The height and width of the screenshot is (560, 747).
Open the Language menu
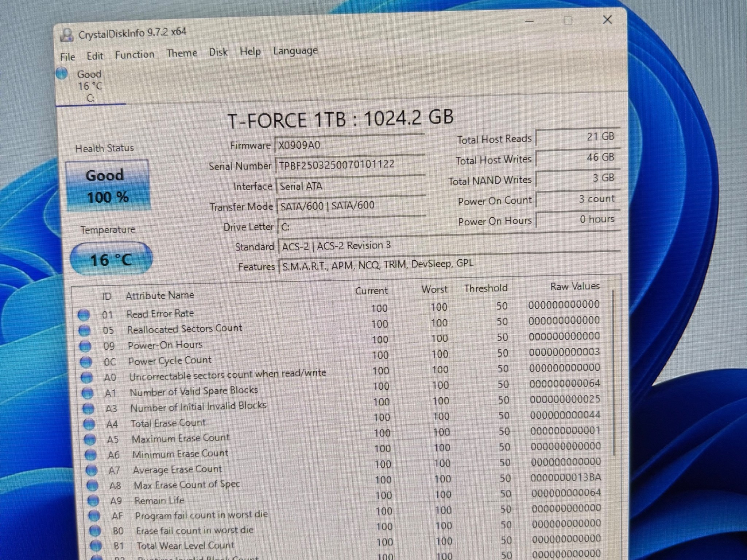[295, 51]
